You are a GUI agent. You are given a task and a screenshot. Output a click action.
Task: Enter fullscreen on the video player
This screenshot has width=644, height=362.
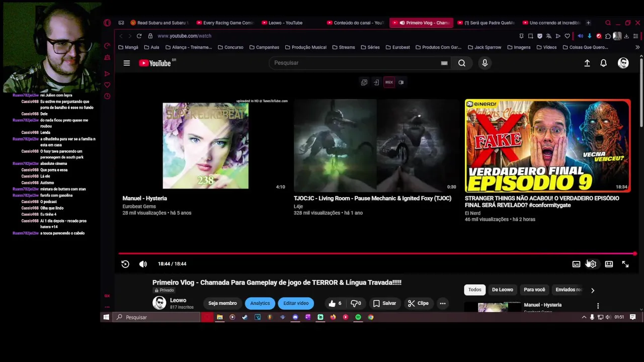[625, 264]
